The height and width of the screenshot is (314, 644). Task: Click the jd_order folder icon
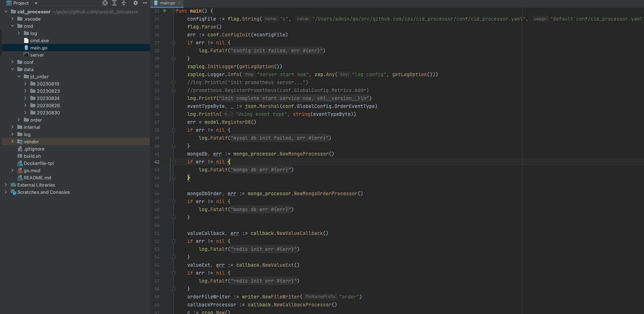(x=26, y=77)
